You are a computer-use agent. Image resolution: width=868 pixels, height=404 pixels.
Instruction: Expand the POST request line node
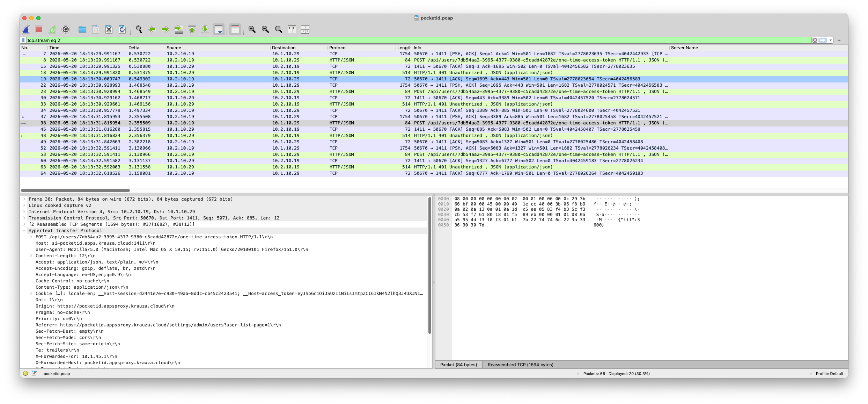point(31,237)
